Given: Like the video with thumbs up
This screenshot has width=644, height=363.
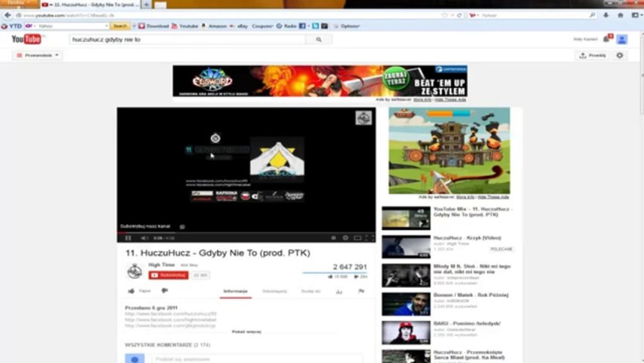Looking at the screenshot, I should point(131,291).
